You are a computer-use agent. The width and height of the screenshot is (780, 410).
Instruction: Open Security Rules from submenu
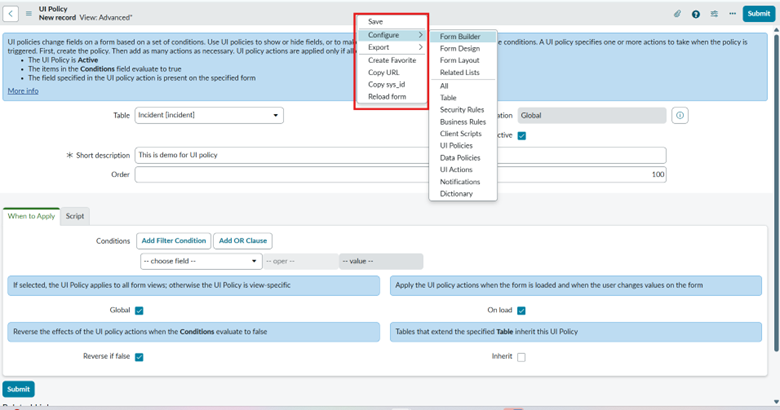pyautogui.click(x=463, y=109)
